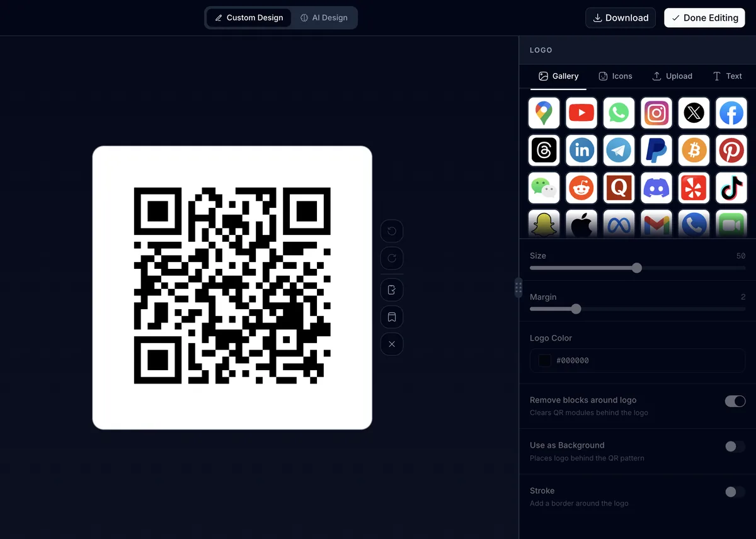Select the Google Maps logo
Screen dimensions: 756x539
pos(544,113)
